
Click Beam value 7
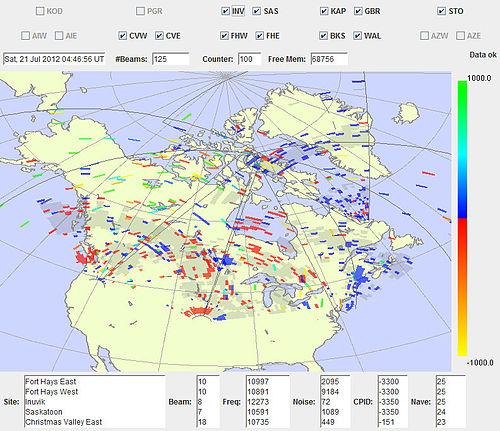200,412
